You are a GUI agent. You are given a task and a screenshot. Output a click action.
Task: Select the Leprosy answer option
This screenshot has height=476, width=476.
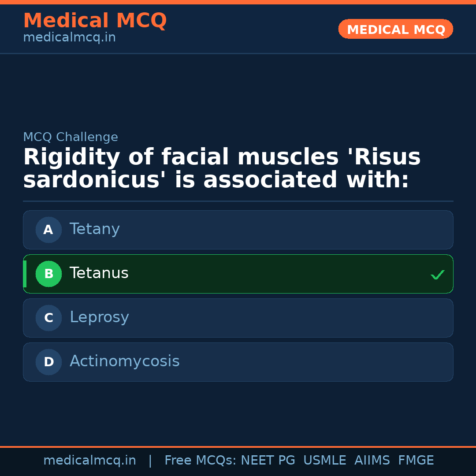tap(238, 318)
